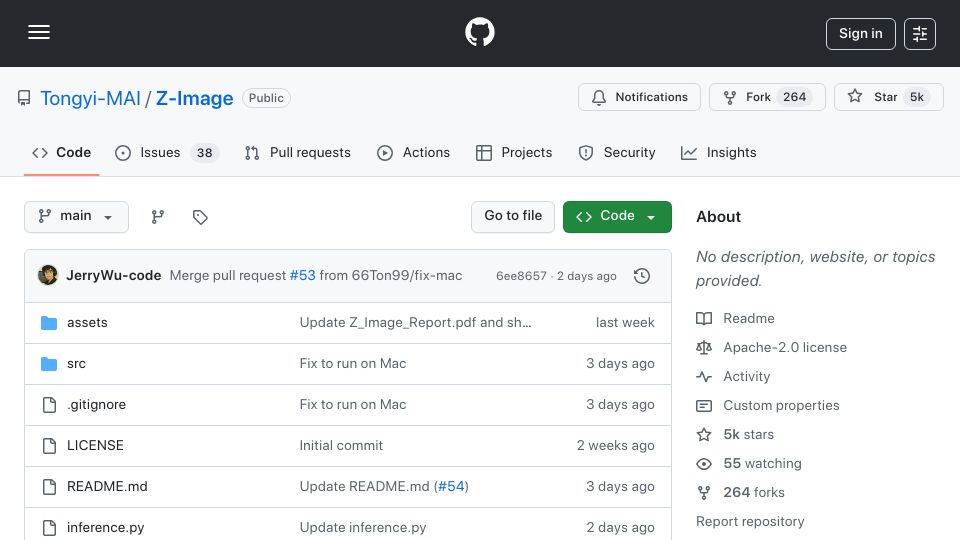Open the 5k stars link
Image resolution: width=960 pixels, height=540 pixels.
tap(748, 435)
